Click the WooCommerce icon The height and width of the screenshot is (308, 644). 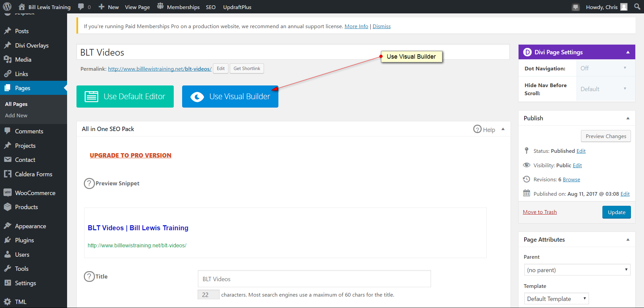pos(8,192)
